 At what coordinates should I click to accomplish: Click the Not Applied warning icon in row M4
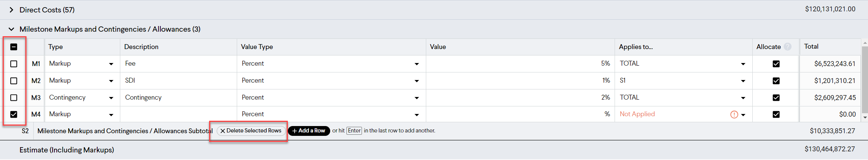[x=734, y=115]
